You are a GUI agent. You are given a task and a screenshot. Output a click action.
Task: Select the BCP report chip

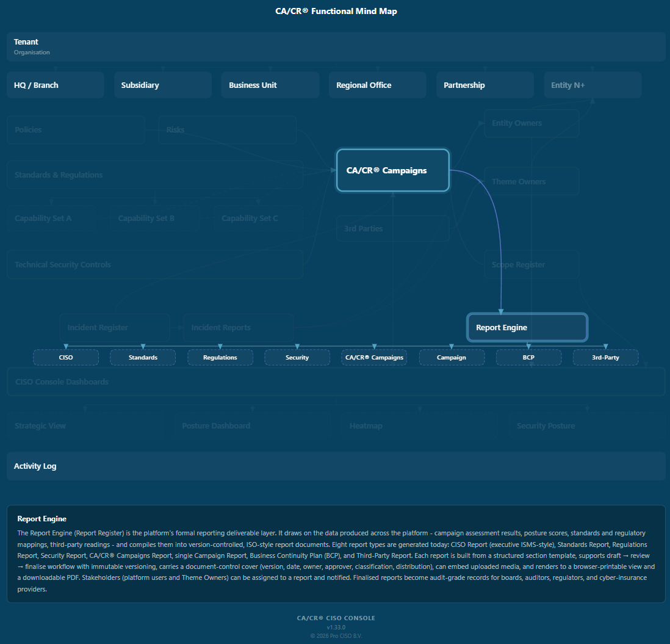[528, 358]
